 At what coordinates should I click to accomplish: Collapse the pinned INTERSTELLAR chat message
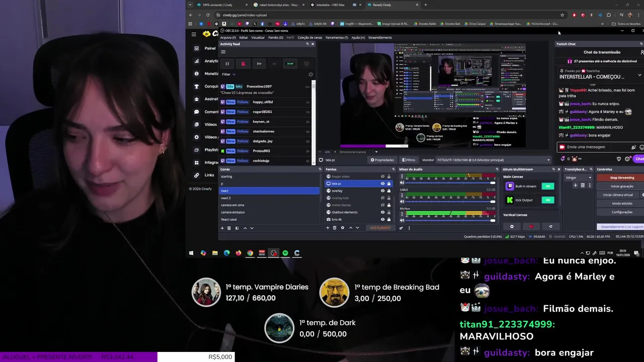tap(639, 75)
